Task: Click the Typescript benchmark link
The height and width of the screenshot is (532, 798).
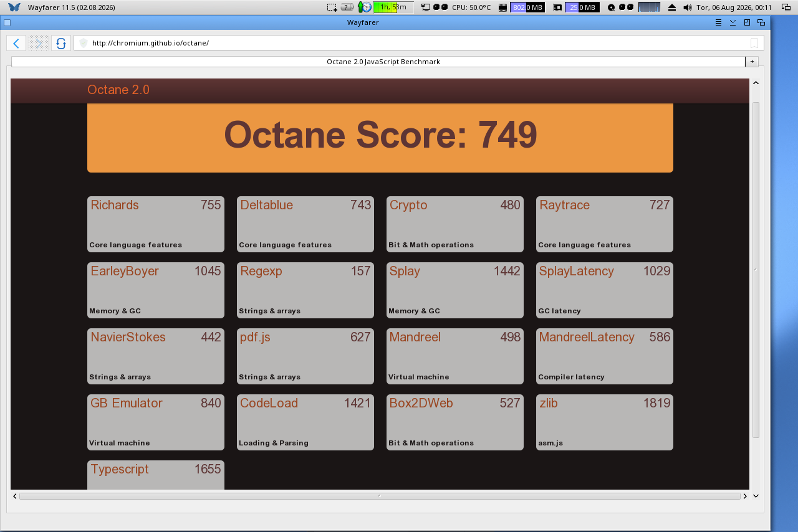Action: [x=120, y=469]
